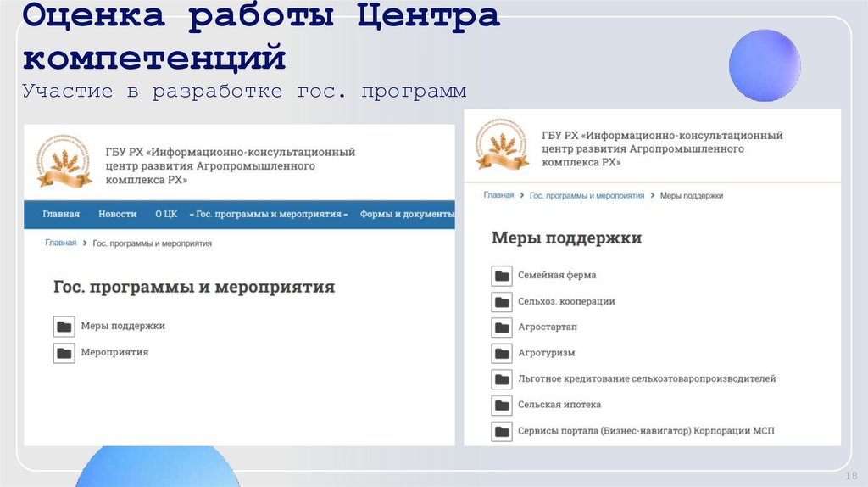This screenshot has height=487, width=868.
Task: Click the wheat logo in the right site header
Action: [x=502, y=144]
